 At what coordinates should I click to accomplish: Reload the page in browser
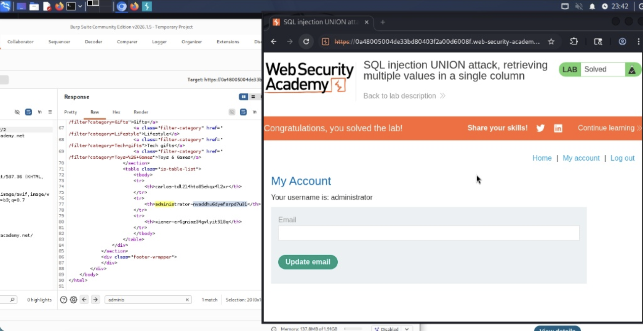306,41
